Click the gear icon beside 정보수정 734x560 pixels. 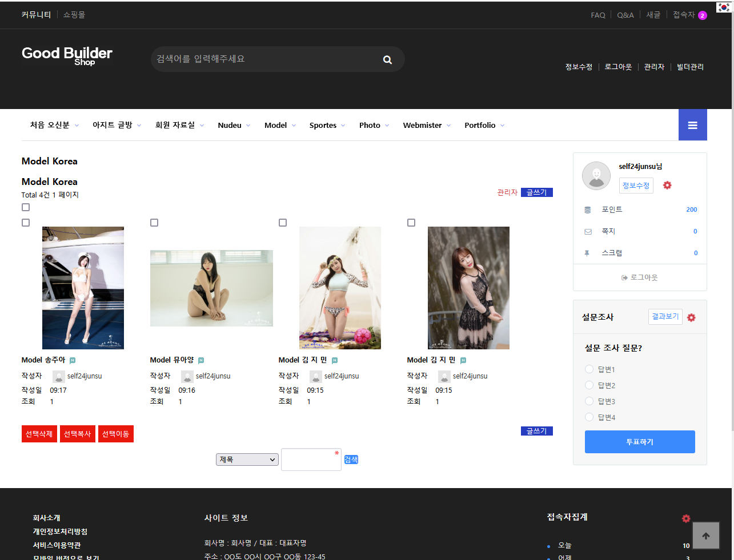667,186
